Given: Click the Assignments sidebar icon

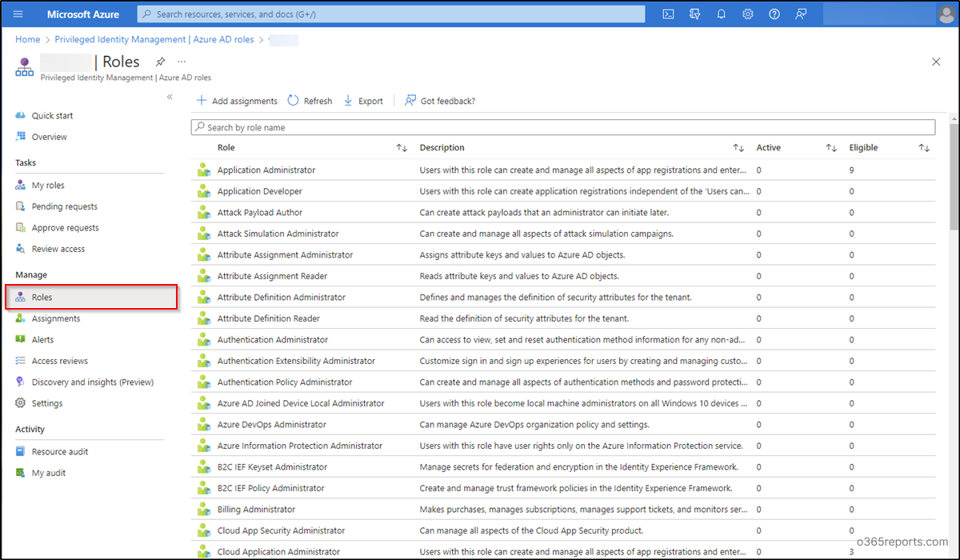Looking at the screenshot, I should click(21, 318).
